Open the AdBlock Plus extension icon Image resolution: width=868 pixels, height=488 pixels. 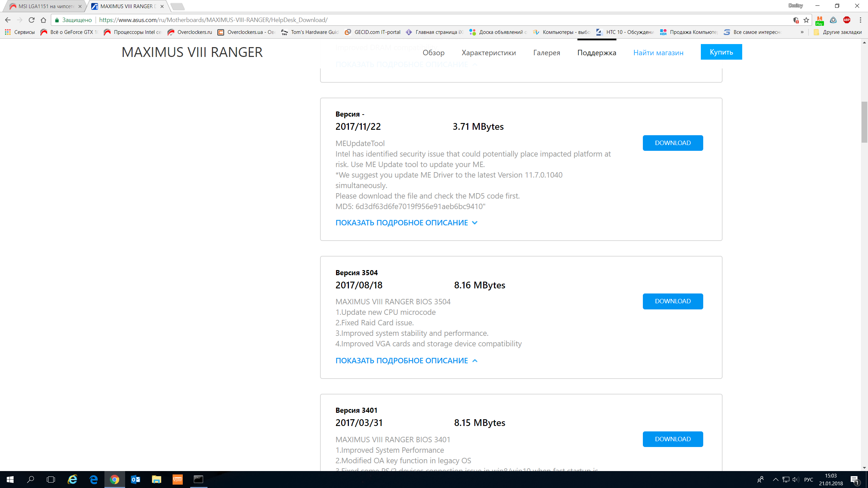[x=847, y=20]
